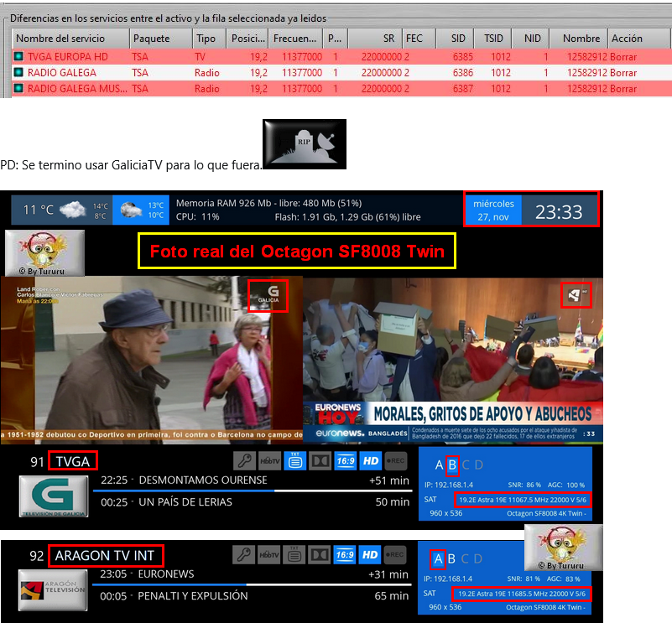The width and height of the screenshot is (672, 623).
Task: Click the miércoles 27, nov date tile
Action: [x=493, y=210]
